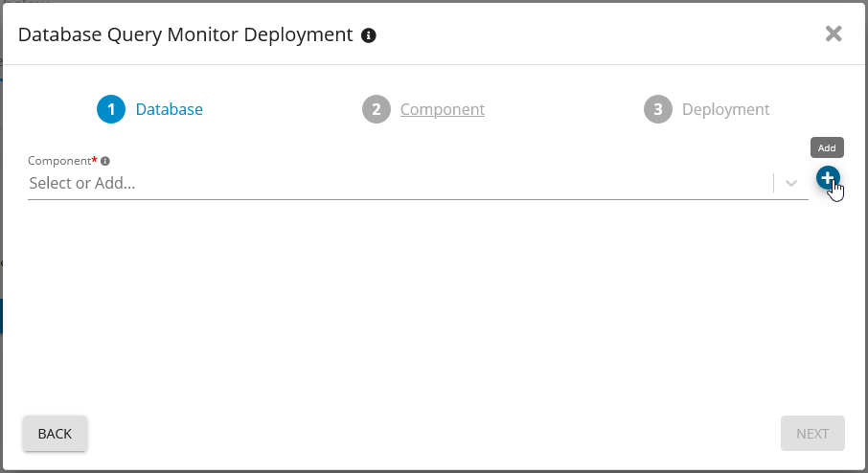Click the Component field label text
The width and height of the screenshot is (868, 473).
pyautogui.click(x=59, y=161)
